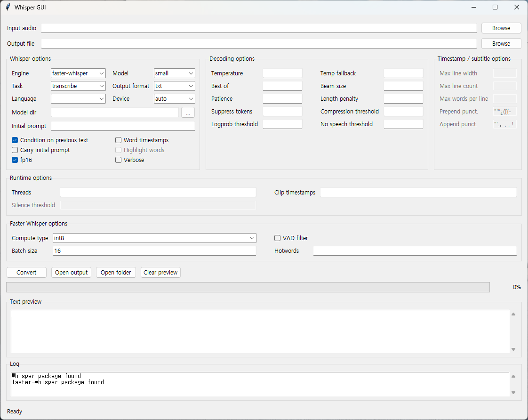
Task: Expand the Compute type dropdown showing int8
Action: pyautogui.click(x=154, y=238)
